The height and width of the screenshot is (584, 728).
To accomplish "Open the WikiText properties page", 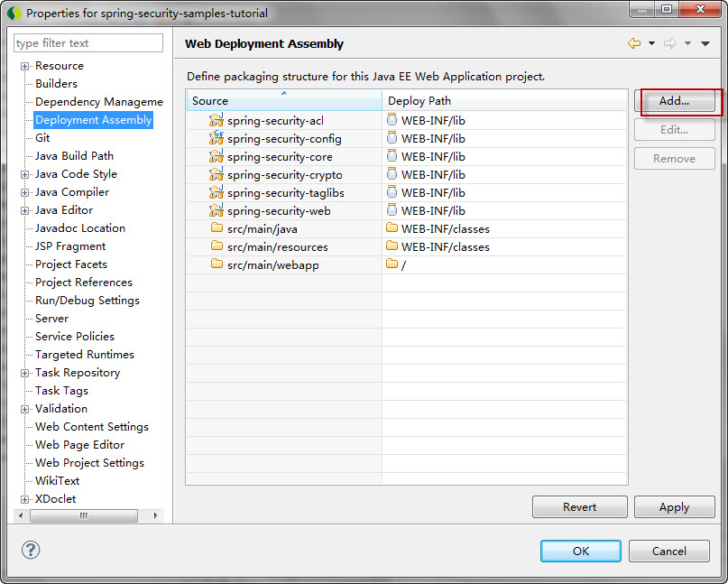I will coord(57,481).
